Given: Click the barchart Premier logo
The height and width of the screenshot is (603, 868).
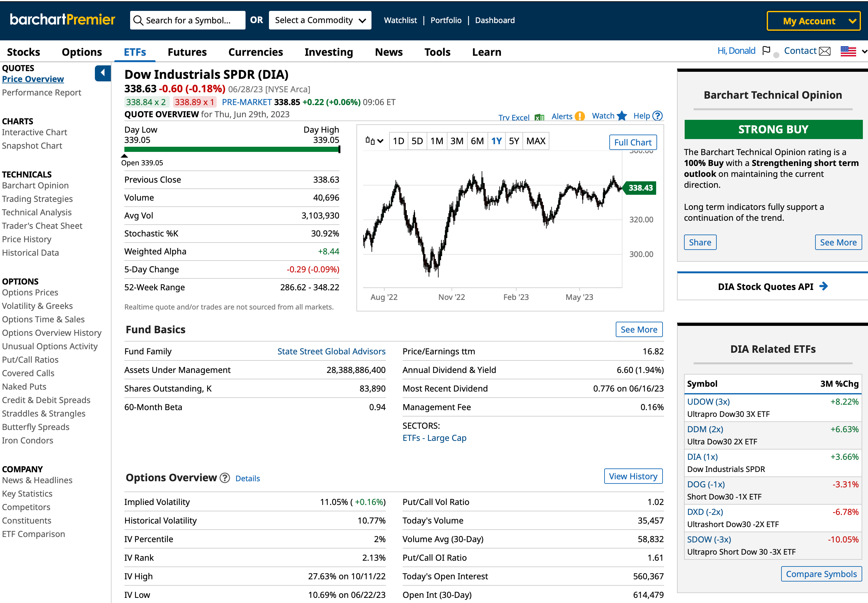Looking at the screenshot, I should 63,20.
